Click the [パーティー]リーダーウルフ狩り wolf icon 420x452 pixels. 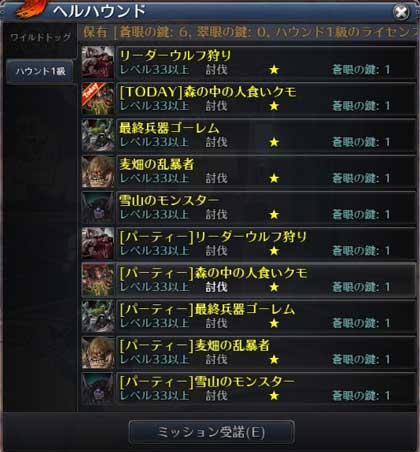[x=98, y=244]
